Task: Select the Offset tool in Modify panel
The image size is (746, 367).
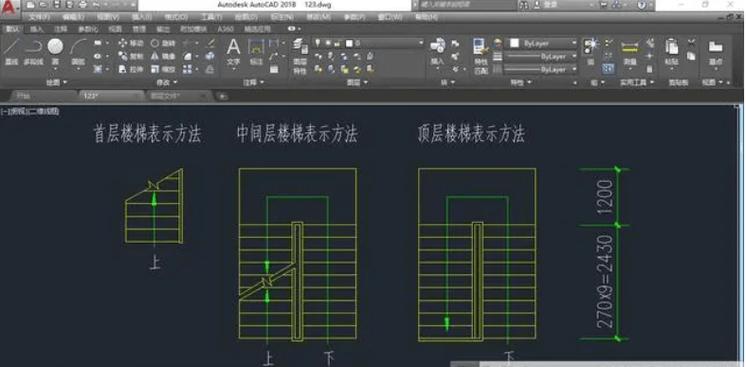Action: pyautogui.click(x=210, y=69)
